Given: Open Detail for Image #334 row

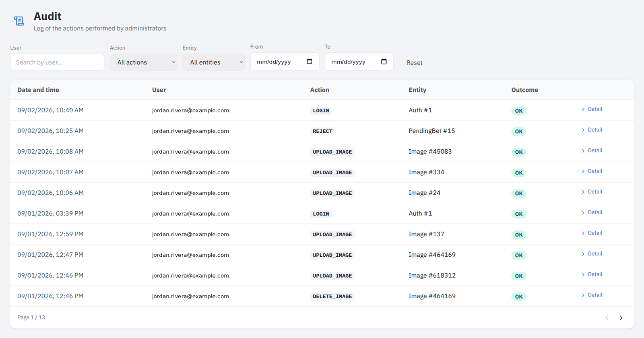Looking at the screenshot, I should [x=592, y=171].
